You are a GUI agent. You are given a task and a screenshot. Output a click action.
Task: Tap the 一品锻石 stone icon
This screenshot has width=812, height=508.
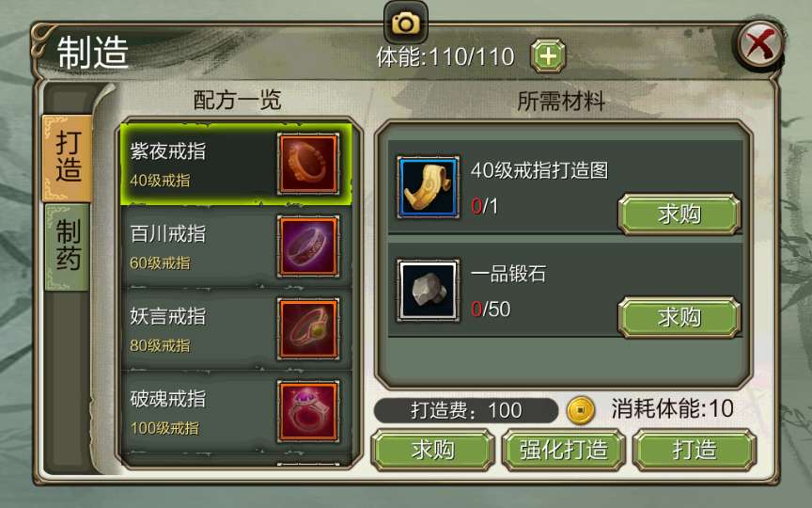point(429,290)
